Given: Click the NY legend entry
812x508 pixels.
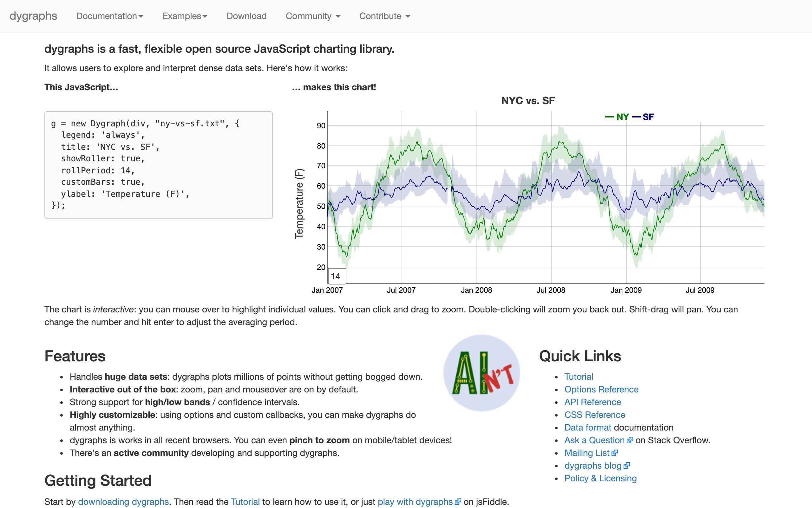Looking at the screenshot, I should [617, 117].
